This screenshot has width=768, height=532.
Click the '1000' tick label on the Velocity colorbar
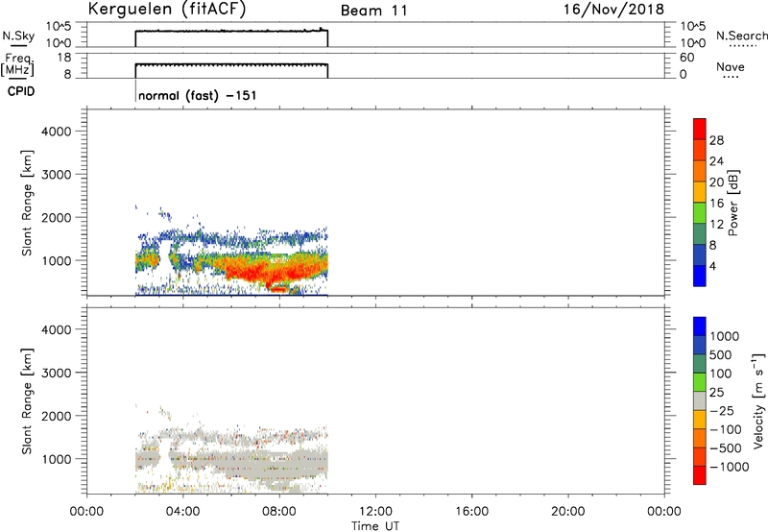(725, 336)
